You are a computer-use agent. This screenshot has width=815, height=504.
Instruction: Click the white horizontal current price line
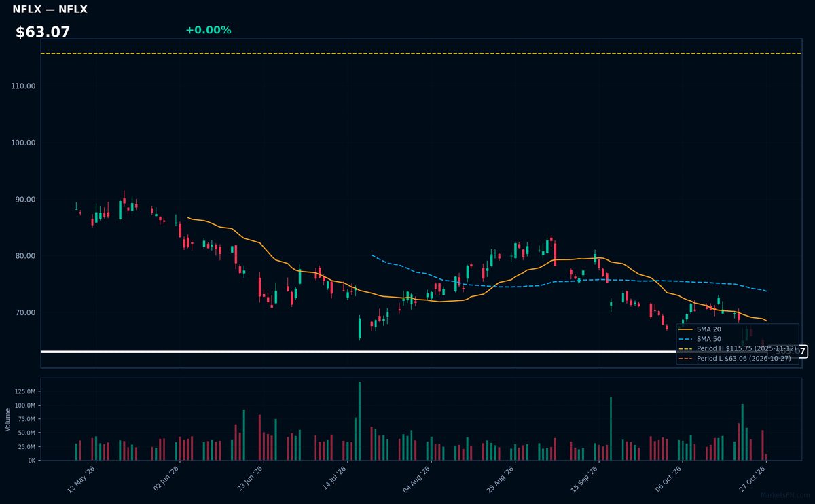[359, 351]
